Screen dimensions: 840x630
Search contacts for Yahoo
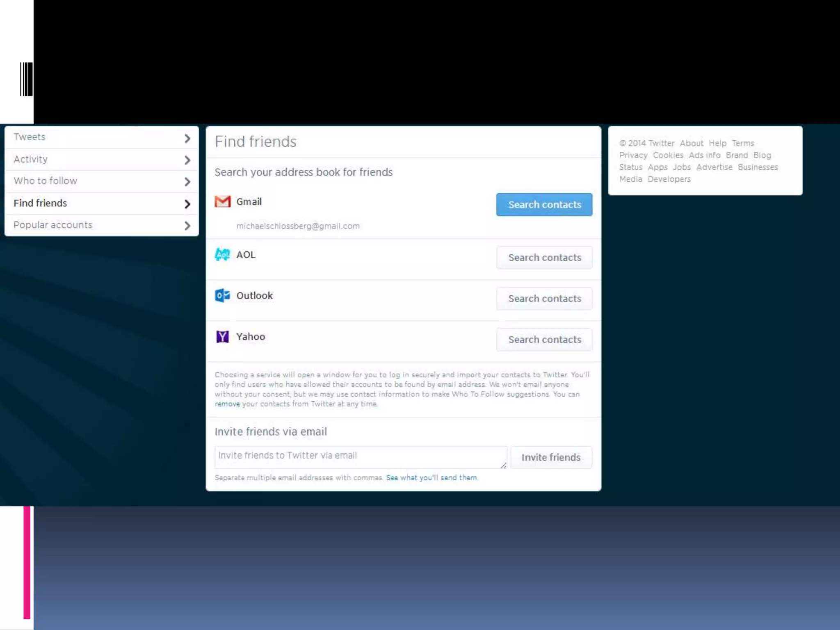(544, 340)
